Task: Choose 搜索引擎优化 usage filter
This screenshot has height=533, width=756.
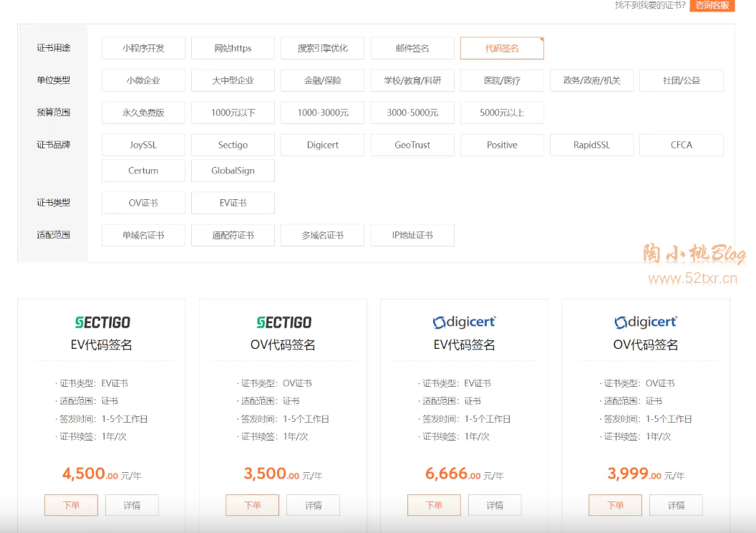Action: point(323,48)
